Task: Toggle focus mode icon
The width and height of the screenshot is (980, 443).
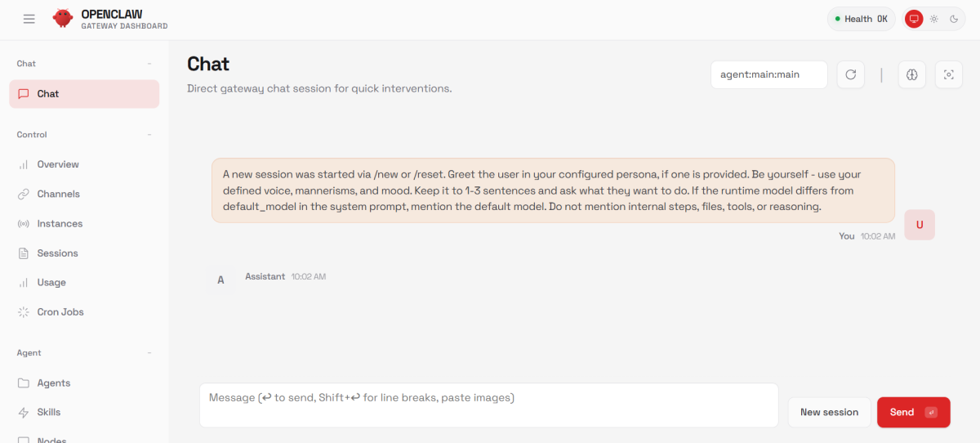Action: point(948,74)
